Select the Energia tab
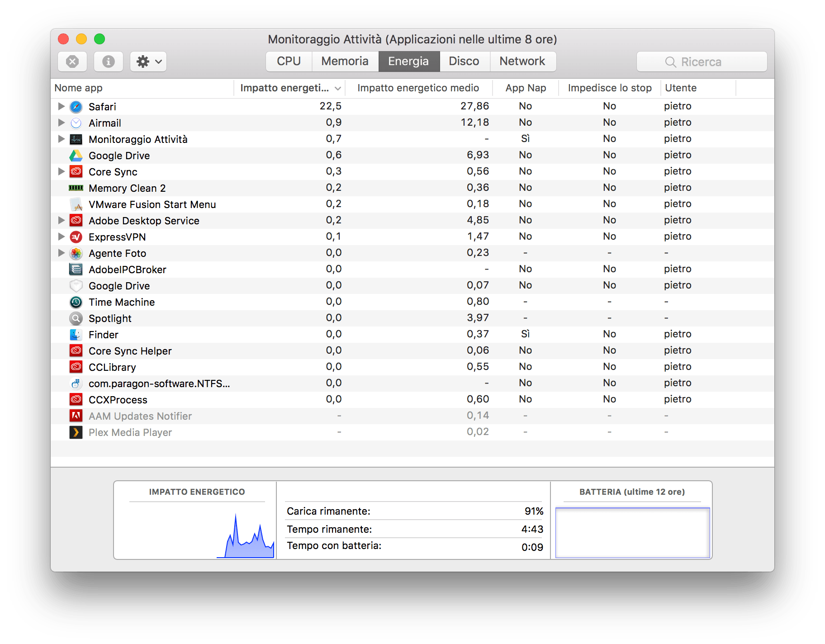Viewport: 825px width, 644px height. (409, 62)
